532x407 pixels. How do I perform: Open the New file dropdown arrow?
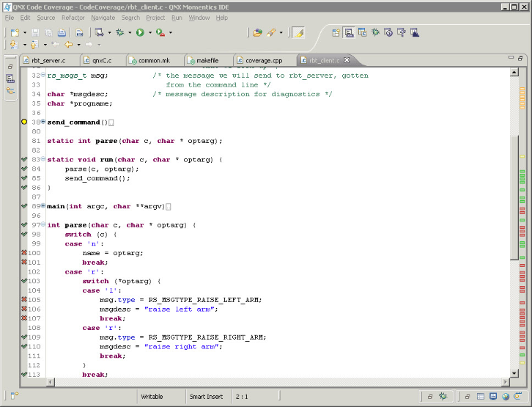pos(24,33)
